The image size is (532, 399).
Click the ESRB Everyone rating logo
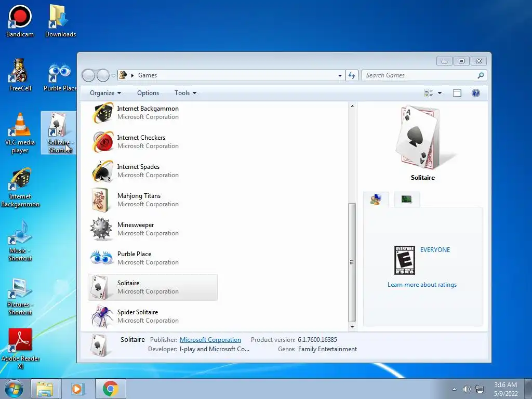[x=404, y=260]
